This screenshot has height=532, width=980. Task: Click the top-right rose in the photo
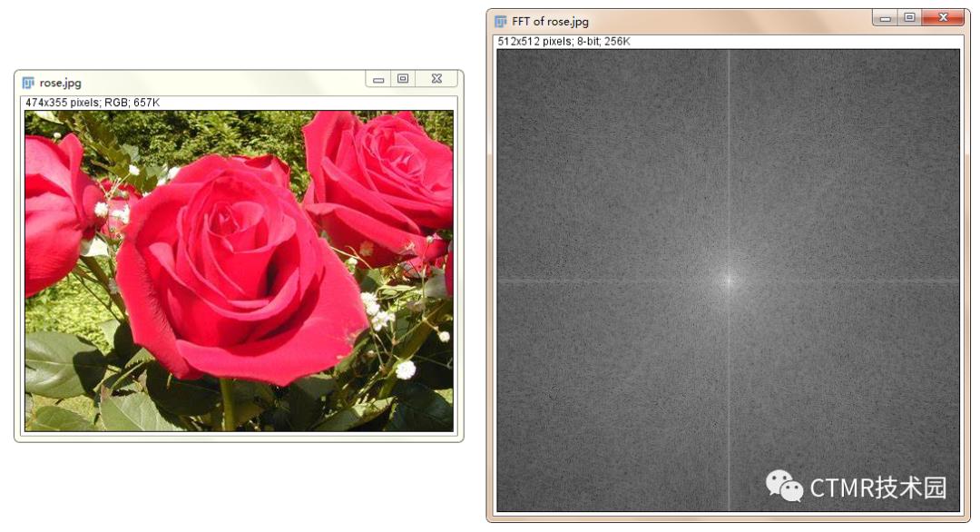pyautogui.click(x=381, y=172)
